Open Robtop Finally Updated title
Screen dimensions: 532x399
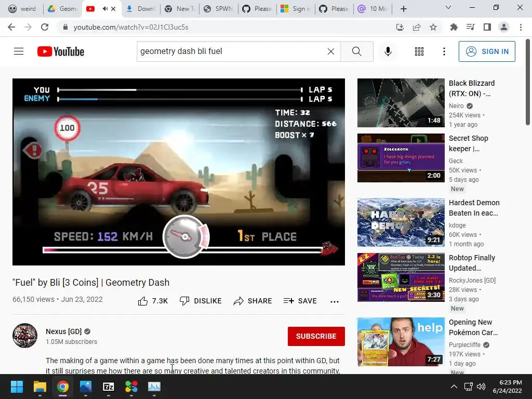coord(472,262)
